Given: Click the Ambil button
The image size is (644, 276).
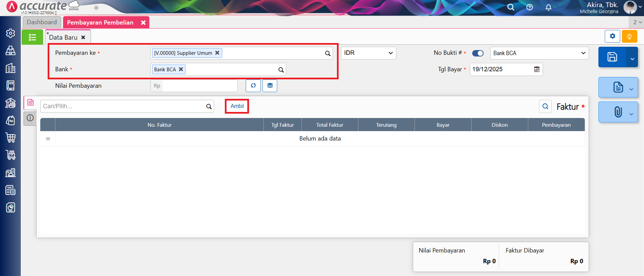Looking at the screenshot, I should (x=237, y=106).
